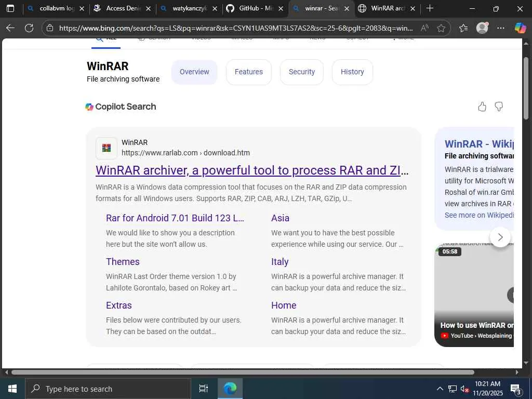Viewport: 532px width, 399px height.
Task: Open Settings and more ellipsis menu
Action: (x=501, y=28)
